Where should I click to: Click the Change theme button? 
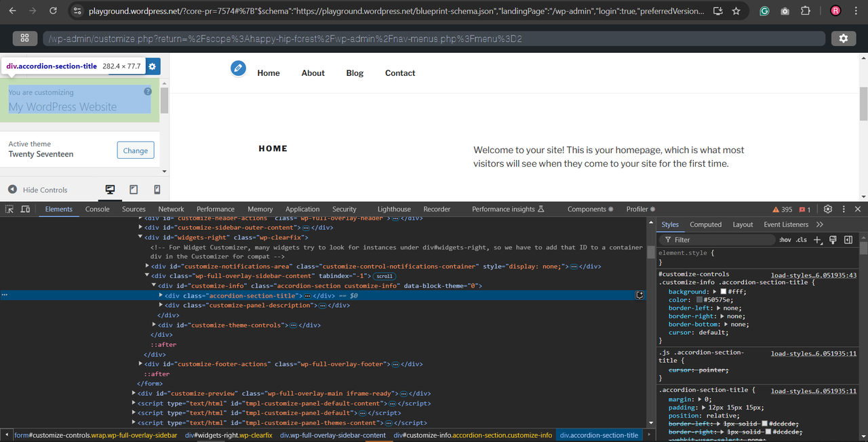pyautogui.click(x=136, y=150)
